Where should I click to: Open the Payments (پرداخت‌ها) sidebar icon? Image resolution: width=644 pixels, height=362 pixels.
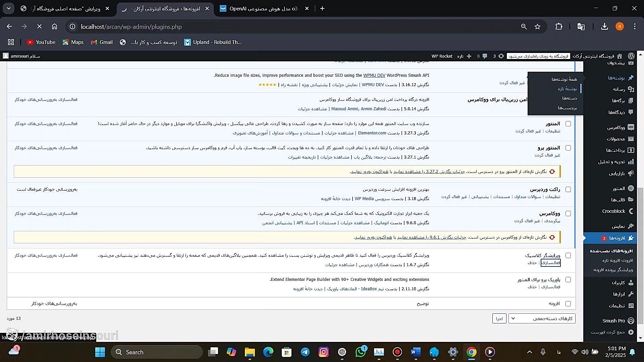631,150
